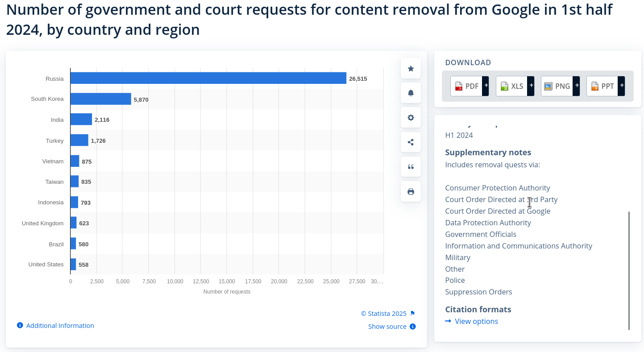Click info icon before Additional Information
Image resolution: width=644 pixels, height=352 pixels.
click(20, 325)
